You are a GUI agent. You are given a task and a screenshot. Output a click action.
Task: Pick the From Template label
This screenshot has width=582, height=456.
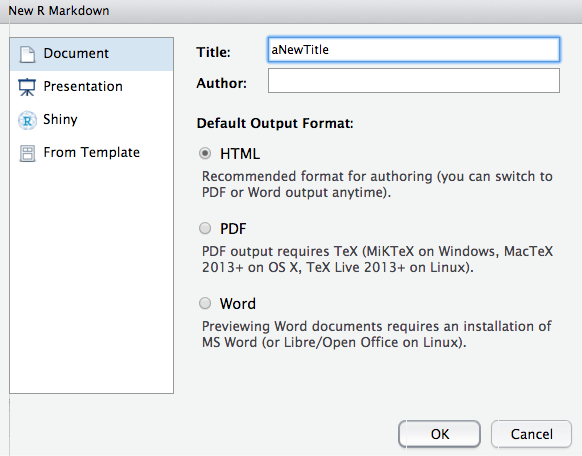(92, 152)
